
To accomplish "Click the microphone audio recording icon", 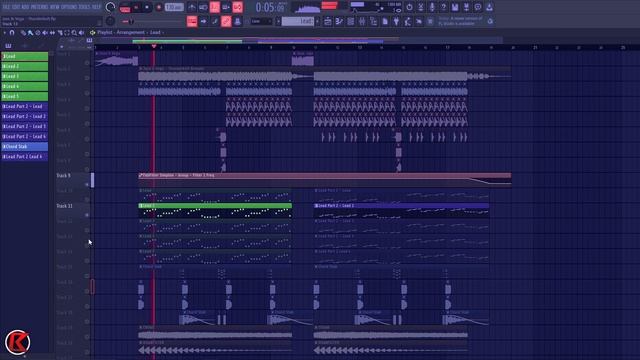I will 432,7.
